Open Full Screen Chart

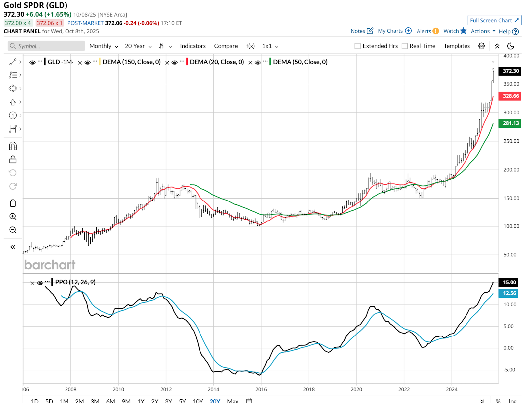click(494, 20)
